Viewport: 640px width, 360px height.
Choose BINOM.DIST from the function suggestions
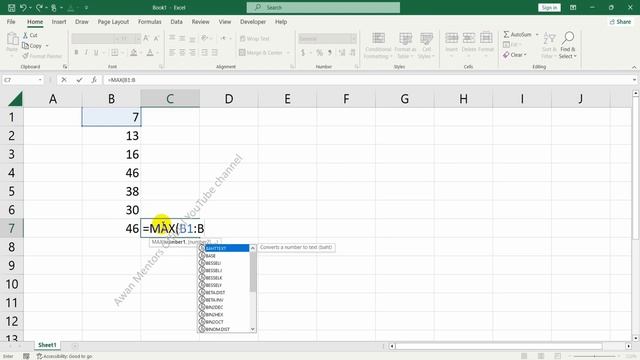[x=224, y=329]
